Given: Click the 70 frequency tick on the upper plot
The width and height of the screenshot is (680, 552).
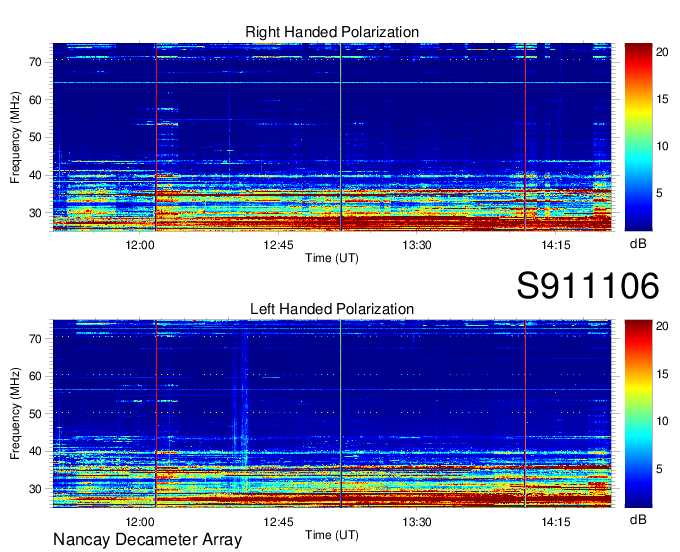Looking at the screenshot, I should (36, 62).
